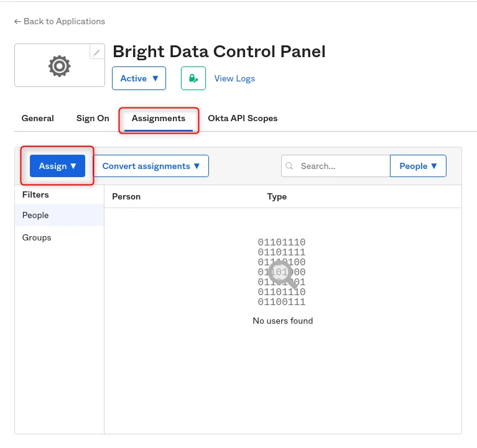Click the search magnifier icon

[289, 166]
